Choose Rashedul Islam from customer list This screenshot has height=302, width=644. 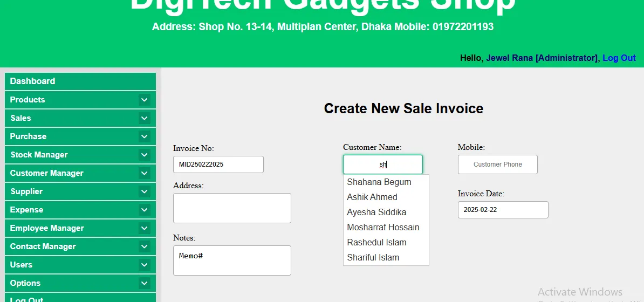tap(376, 243)
